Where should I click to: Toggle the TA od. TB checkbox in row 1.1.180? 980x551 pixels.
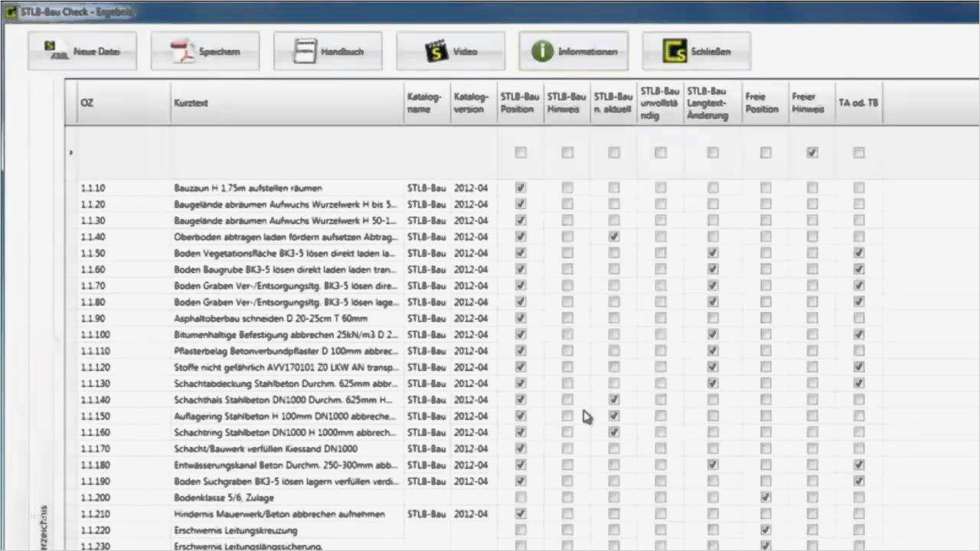pos(859,465)
